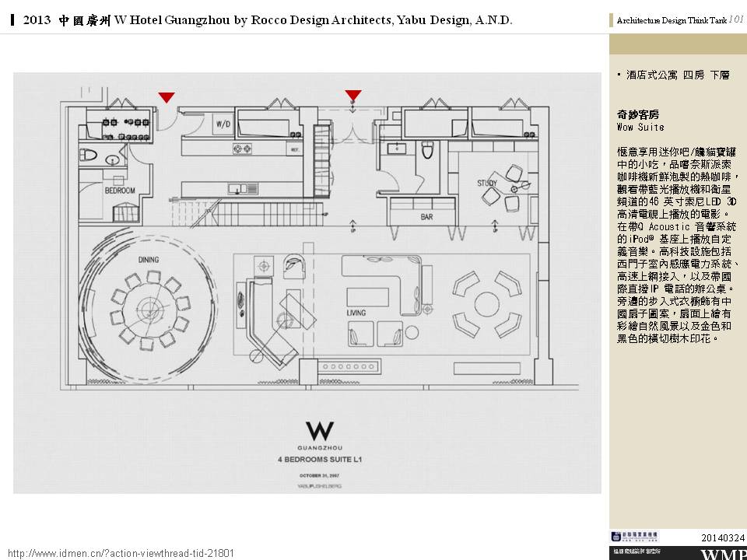Image resolution: width=747 pixels, height=560 pixels.
Task: Click the STUDY room label
Action: tap(488, 184)
